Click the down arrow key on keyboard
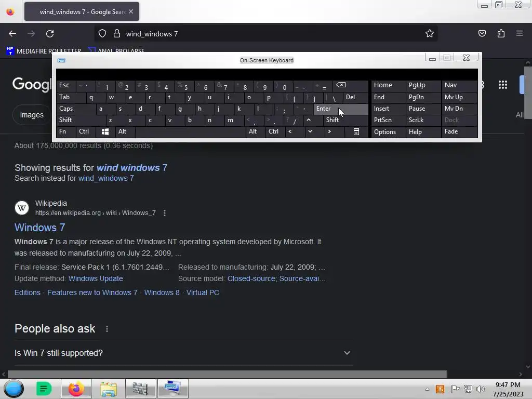The image size is (532, 399). tap(310, 131)
